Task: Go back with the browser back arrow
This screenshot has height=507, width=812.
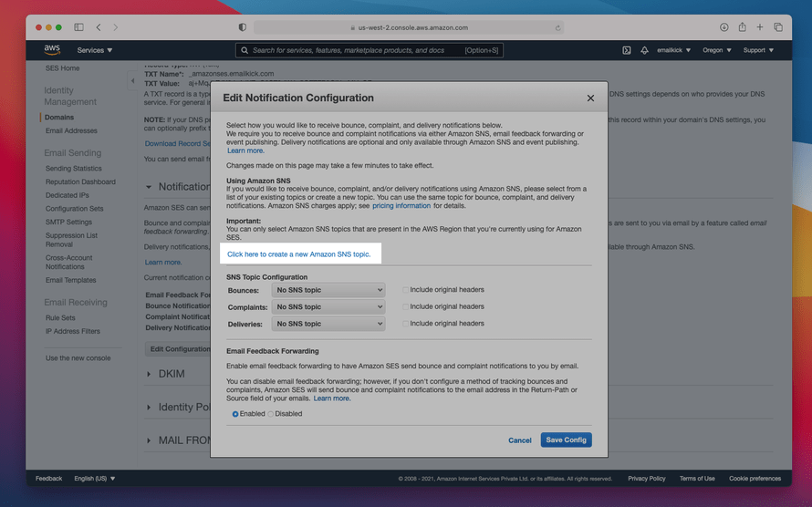Action: pos(99,27)
